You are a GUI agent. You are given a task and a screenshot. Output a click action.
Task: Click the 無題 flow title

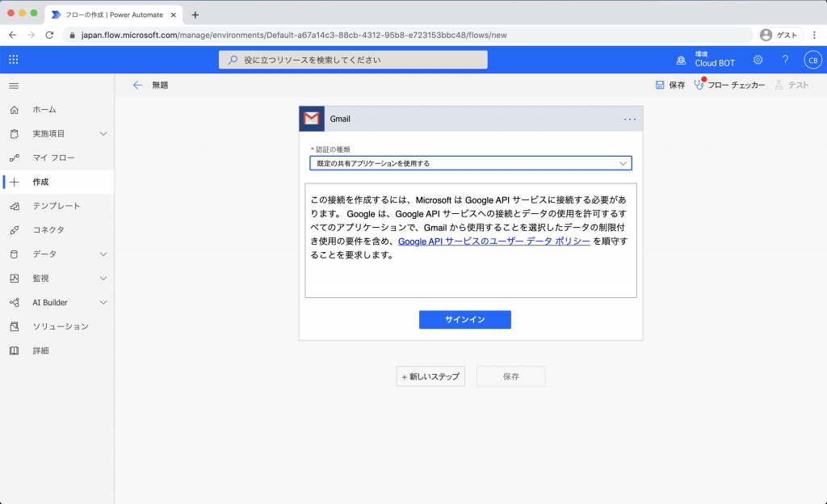(161, 85)
